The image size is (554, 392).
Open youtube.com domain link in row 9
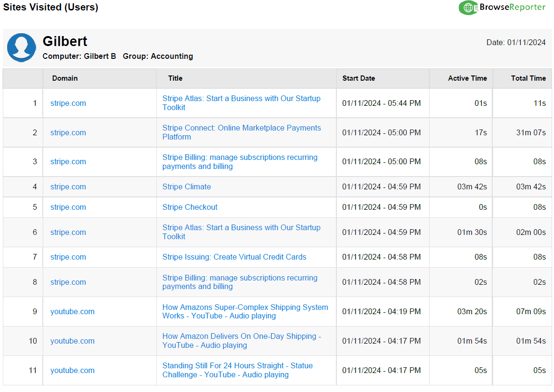tap(72, 311)
